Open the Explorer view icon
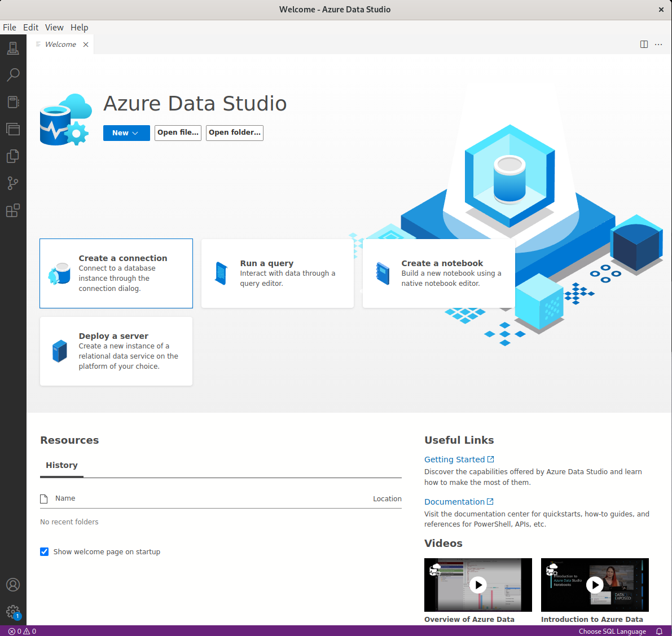 click(x=13, y=156)
